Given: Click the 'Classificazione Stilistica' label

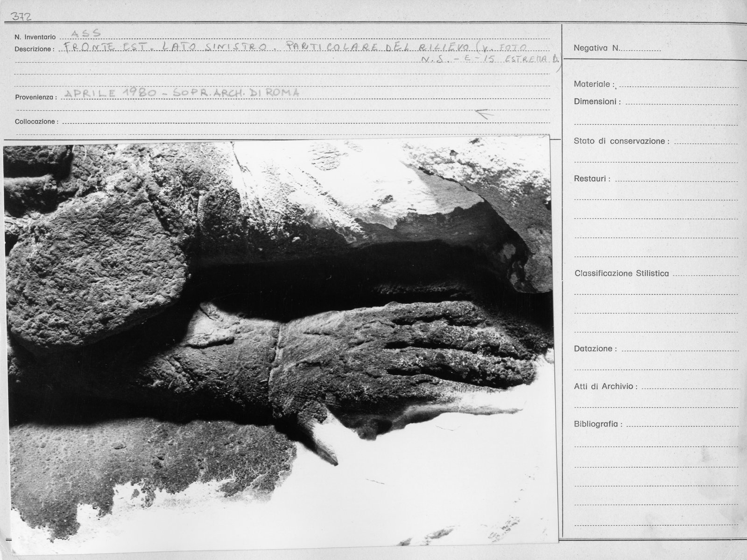Looking at the screenshot, I should 621,273.
